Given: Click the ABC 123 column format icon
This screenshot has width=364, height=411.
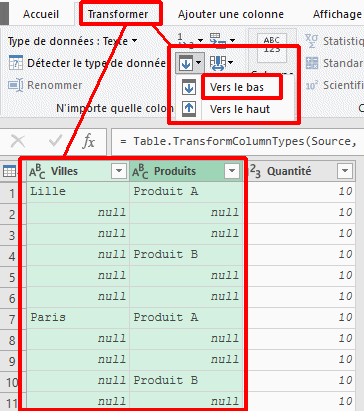Looking at the screenshot, I should pyautogui.click(x=271, y=47).
